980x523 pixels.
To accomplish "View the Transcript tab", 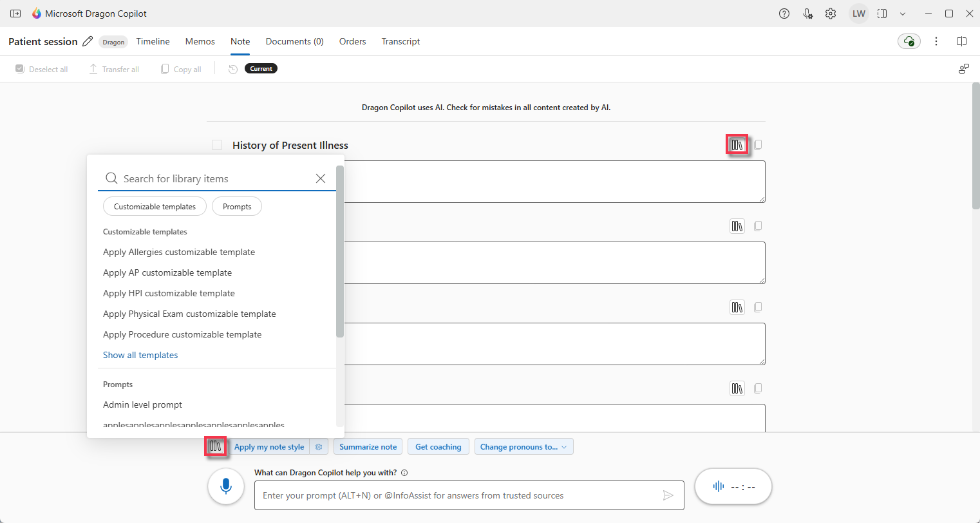I will (x=400, y=41).
